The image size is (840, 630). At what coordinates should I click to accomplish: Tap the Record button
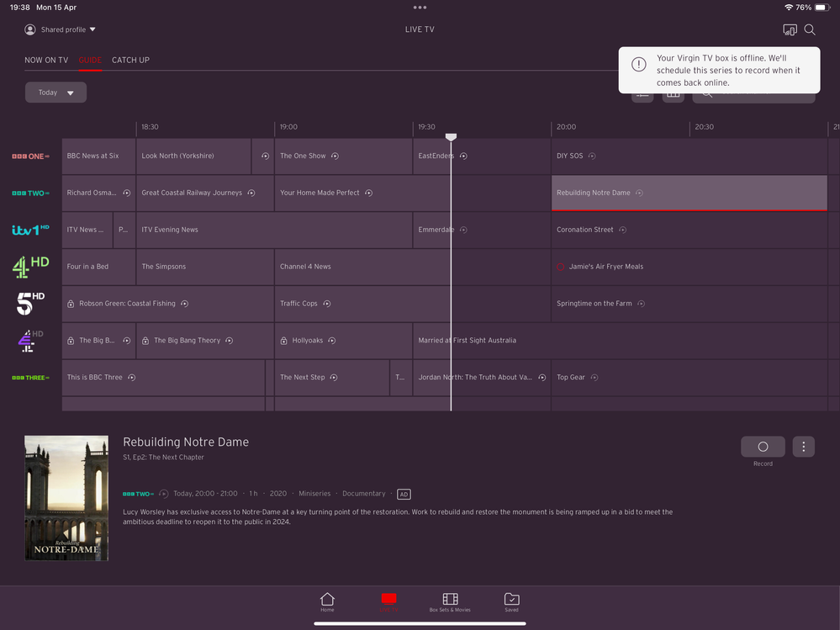coord(763,447)
